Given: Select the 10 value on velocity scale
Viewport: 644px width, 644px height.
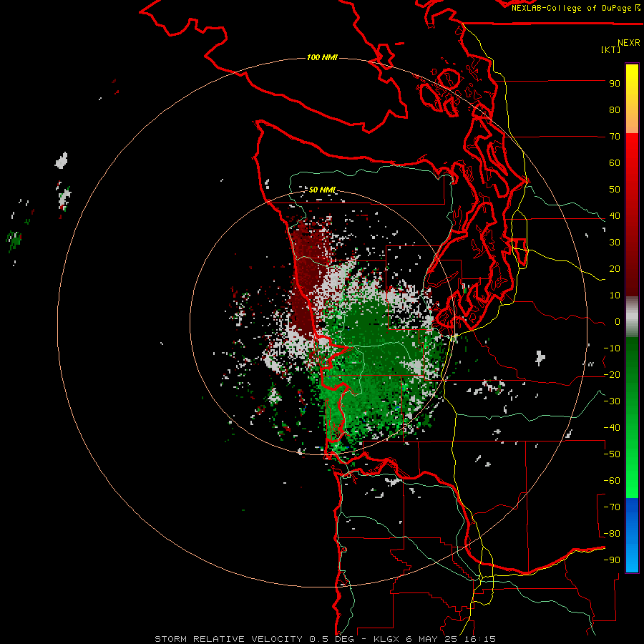Looking at the screenshot, I should (x=615, y=296).
